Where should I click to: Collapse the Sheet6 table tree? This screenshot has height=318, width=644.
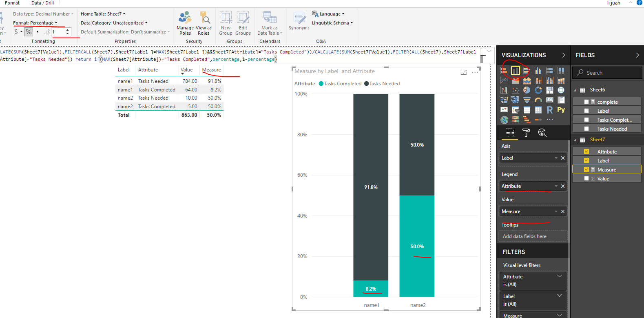(x=575, y=90)
